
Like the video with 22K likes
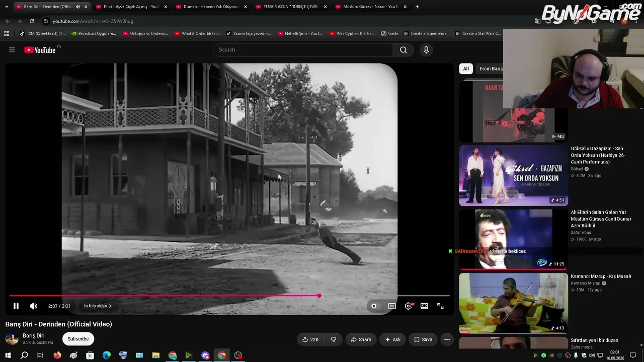point(310,339)
